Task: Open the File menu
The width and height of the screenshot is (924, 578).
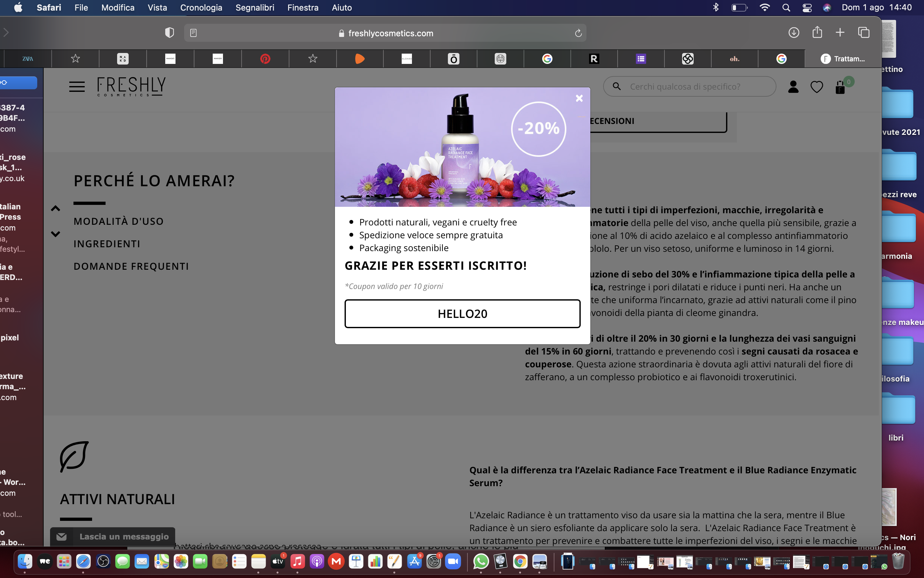Action: (81, 8)
